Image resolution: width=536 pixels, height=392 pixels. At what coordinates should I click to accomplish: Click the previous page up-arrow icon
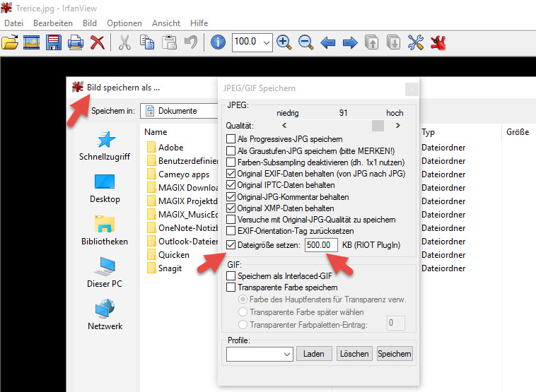click(x=371, y=42)
